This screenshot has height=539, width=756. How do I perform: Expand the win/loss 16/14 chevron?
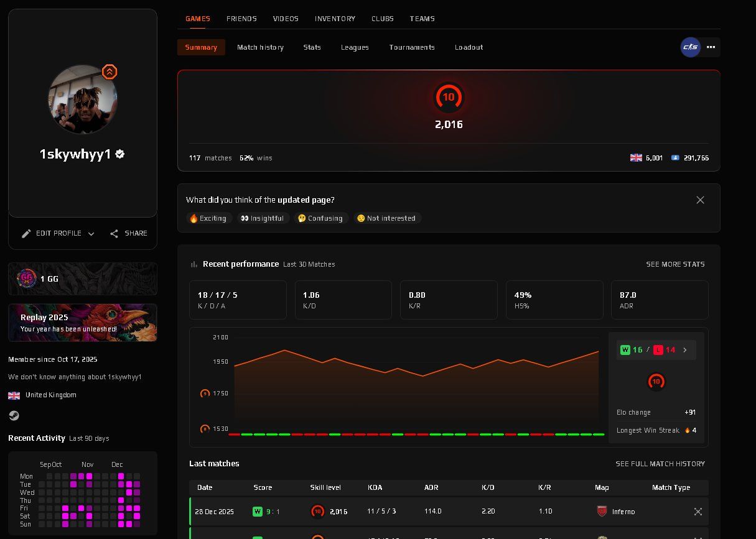pyautogui.click(x=685, y=350)
